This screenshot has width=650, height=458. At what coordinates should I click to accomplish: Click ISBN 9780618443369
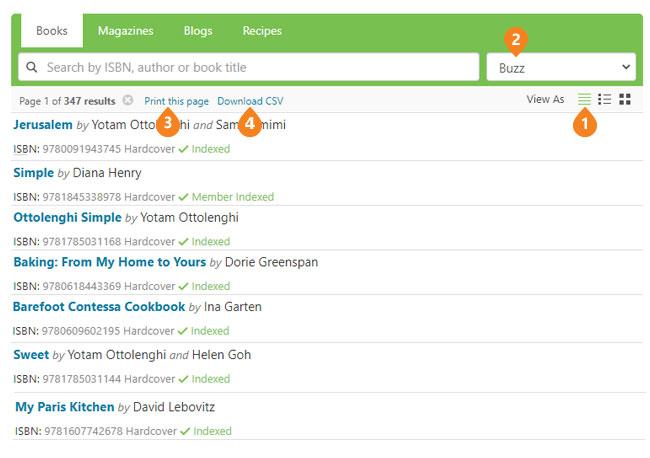(x=82, y=286)
